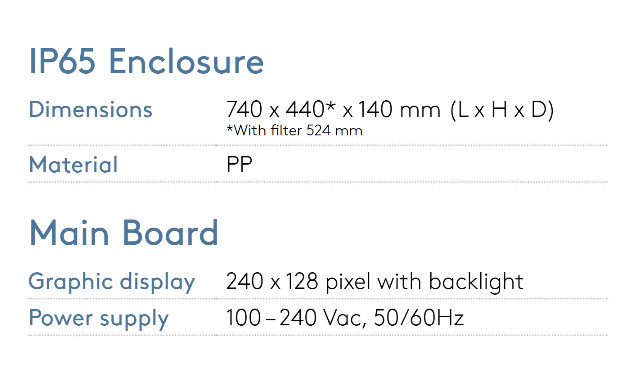Click the With filter 524 mm footnote
This screenshot has height=371, width=643.
[294, 130]
